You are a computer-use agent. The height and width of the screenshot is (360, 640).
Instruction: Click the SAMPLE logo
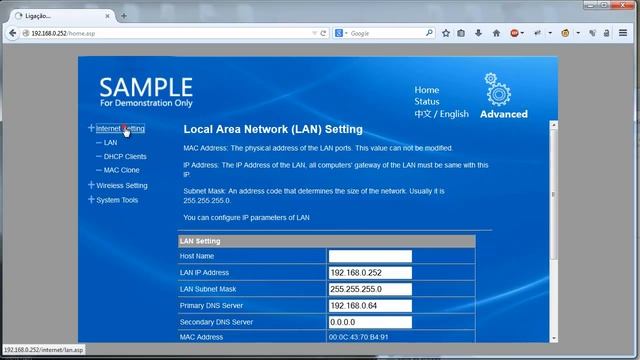coord(146,92)
